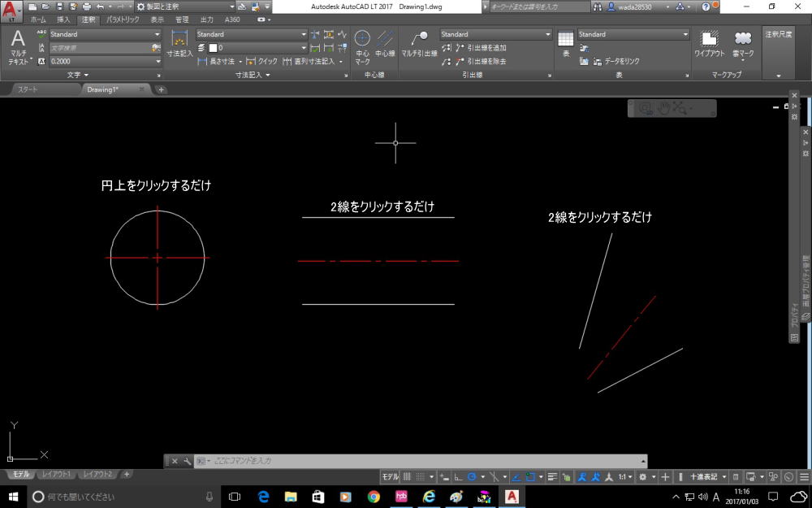Click the customization wrench icon in command line

click(187, 461)
